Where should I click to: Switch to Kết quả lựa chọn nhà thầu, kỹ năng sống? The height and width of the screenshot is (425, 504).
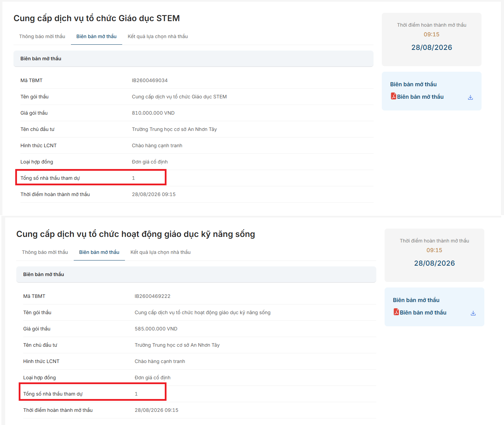click(161, 252)
